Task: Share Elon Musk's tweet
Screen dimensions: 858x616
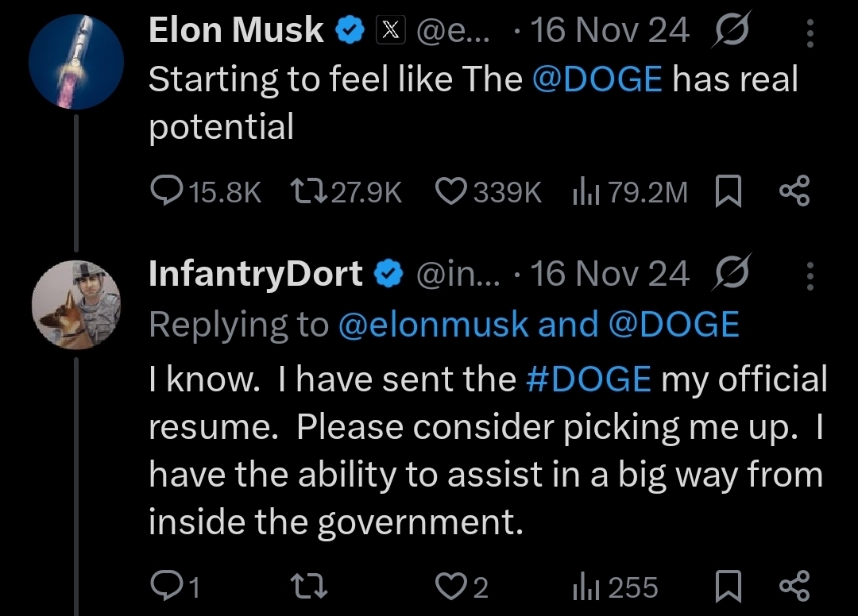Action: coord(794,191)
